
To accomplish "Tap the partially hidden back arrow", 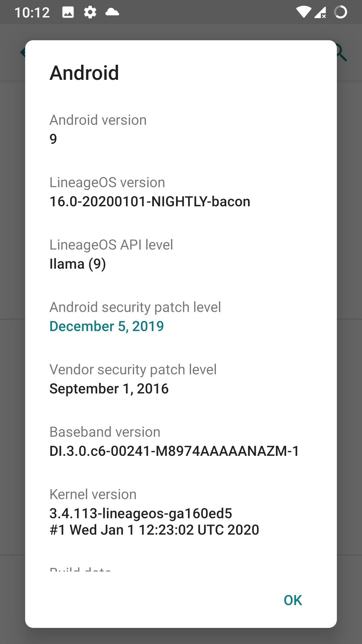I will point(22,52).
